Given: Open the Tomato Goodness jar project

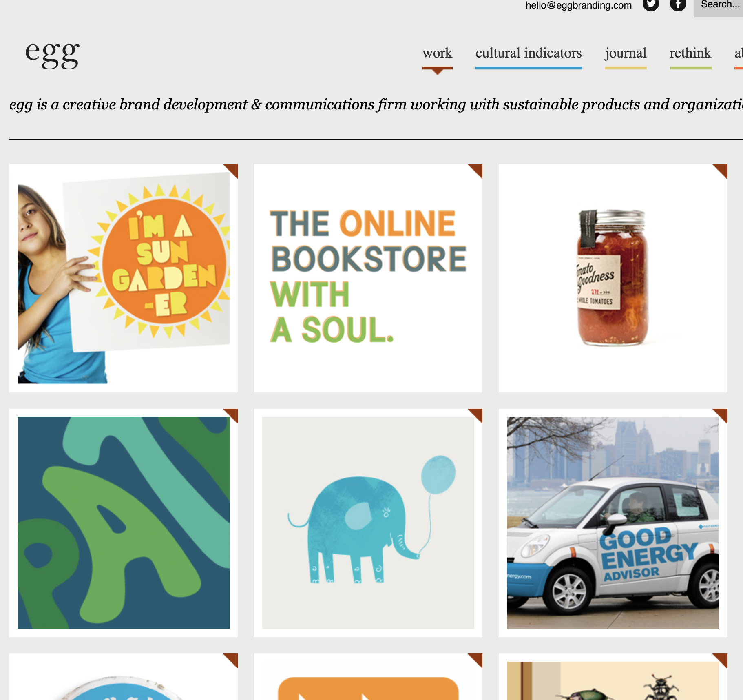Looking at the screenshot, I should (x=613, y=278).
